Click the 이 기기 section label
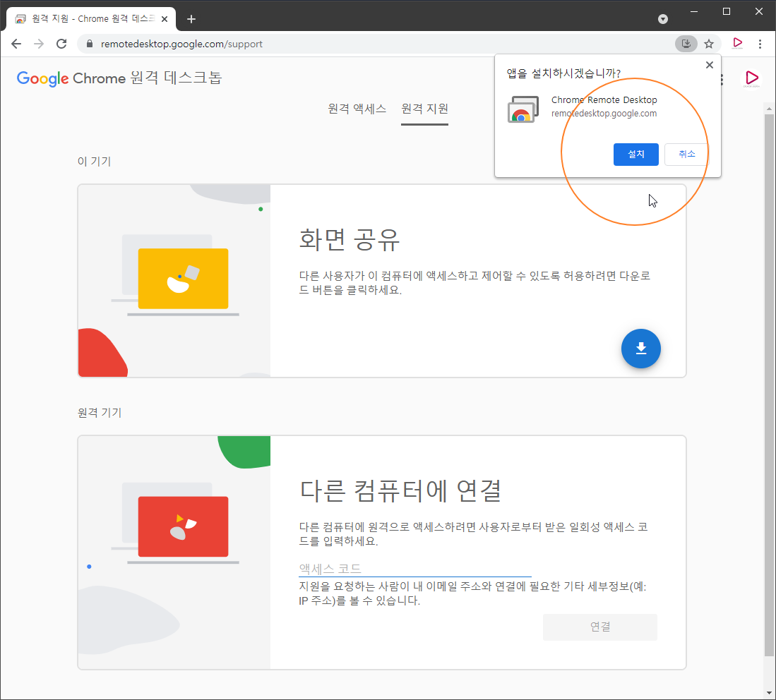Screen dimensions: 776x700 click(94, 162)
